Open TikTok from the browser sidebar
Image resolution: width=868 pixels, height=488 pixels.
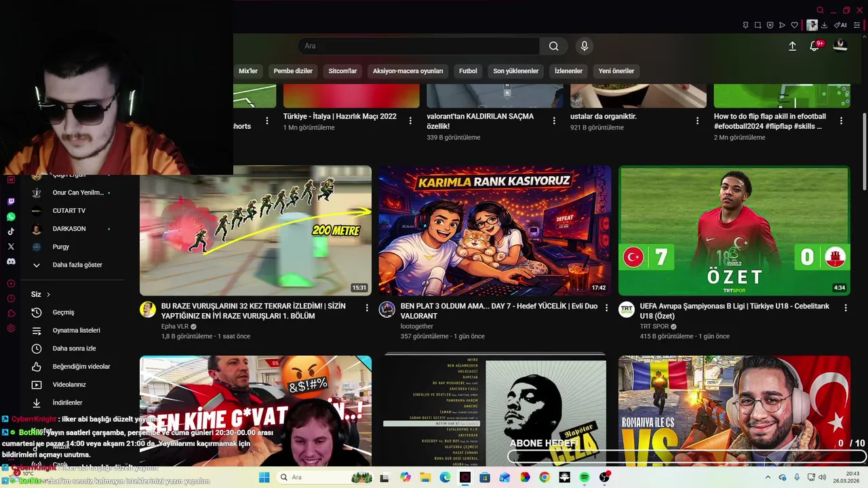[x=11, y=231]
